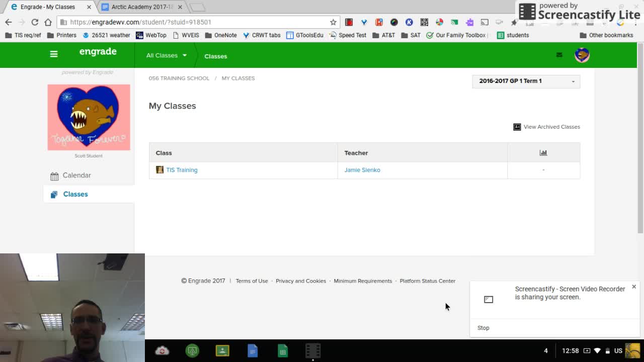The height and width of the screenshot is (362, 644).
Task: Go to the browser home page
Action: [x=48, y=22]
